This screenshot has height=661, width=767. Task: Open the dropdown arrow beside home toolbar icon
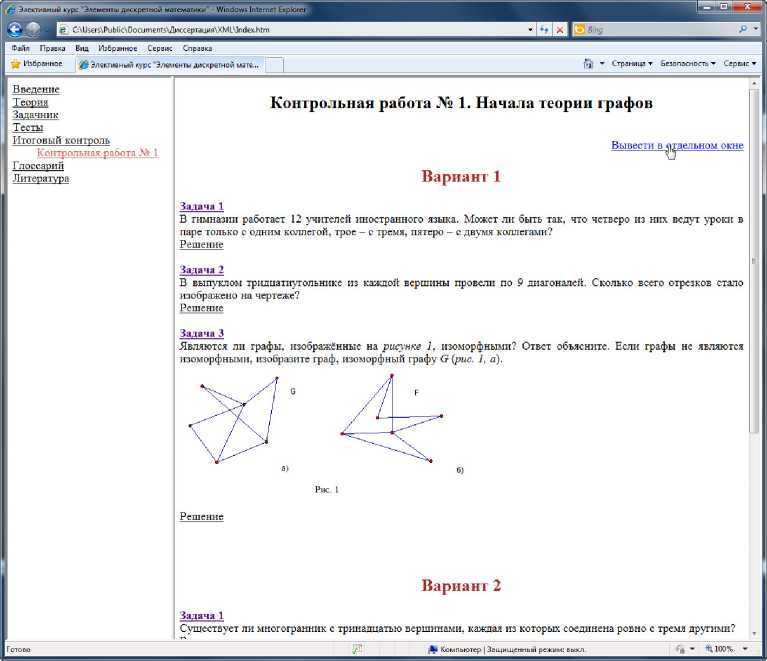click(602, 64)
